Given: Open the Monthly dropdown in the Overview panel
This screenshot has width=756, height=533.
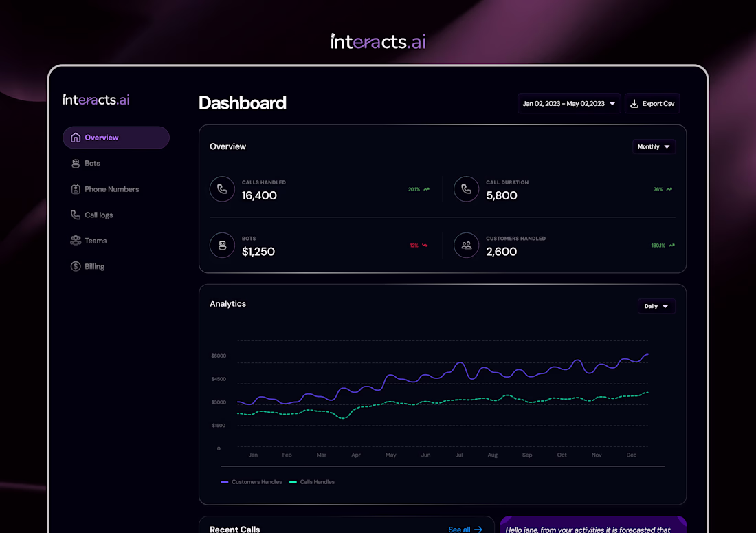Looking at the screenshot, I should point(654,146).
